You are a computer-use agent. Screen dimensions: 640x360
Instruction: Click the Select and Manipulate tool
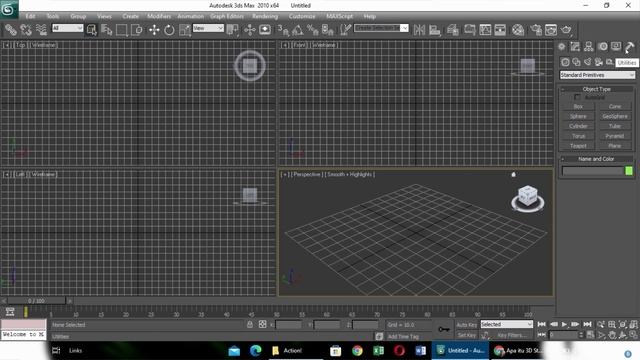tap(249, 30)
